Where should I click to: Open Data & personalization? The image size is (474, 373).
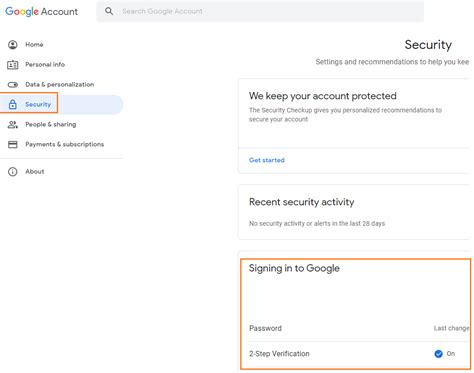[x=60, y=85]
